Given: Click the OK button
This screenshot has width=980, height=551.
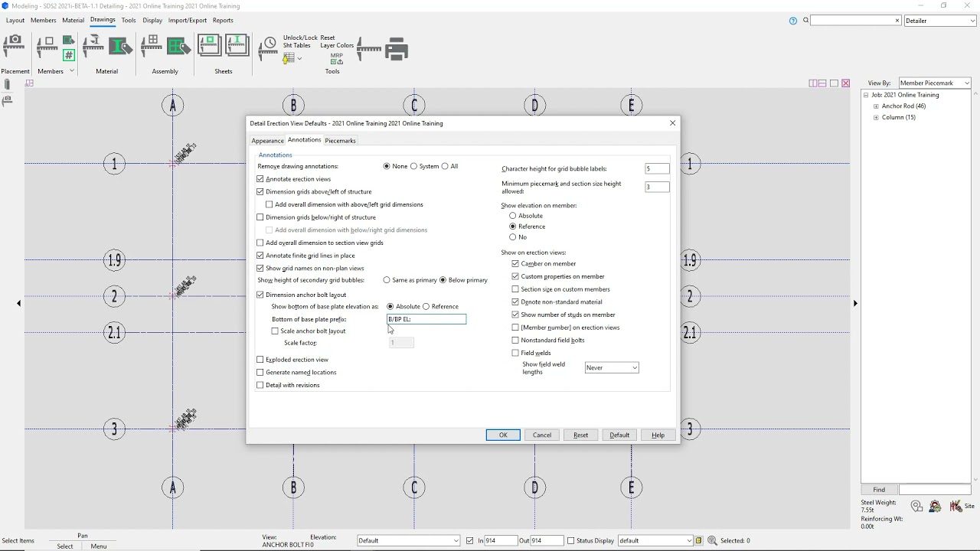Looking at the screenshot, I should [503, 435].
